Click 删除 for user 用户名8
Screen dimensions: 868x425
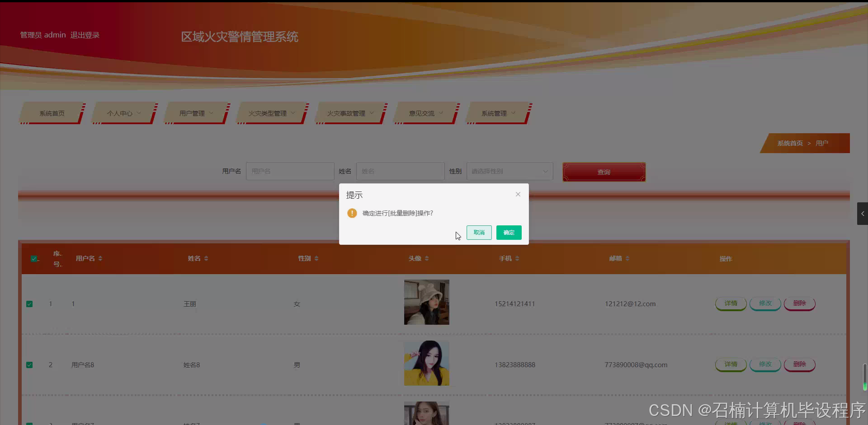coord(800,364)
